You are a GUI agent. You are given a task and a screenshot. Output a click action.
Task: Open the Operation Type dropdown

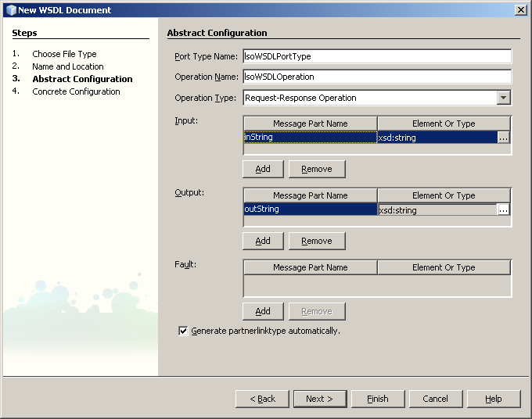click(x=504, y=98)
